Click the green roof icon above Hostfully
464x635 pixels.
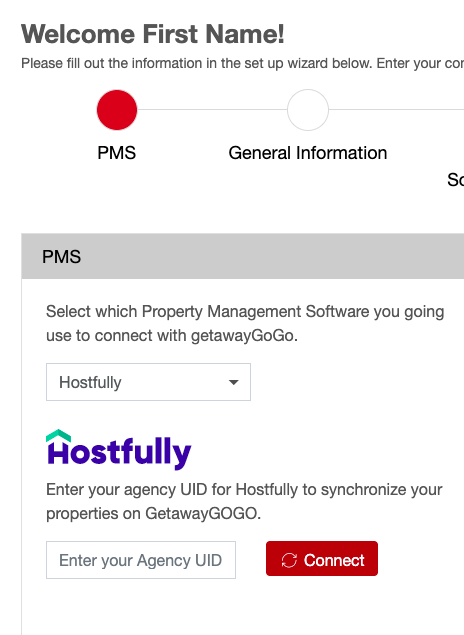point(59,435)
